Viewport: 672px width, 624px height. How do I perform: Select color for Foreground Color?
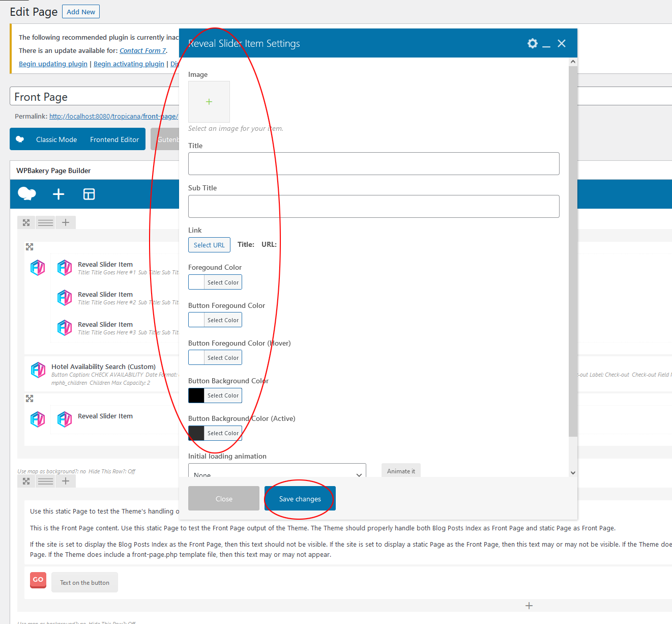coord(223,282)
